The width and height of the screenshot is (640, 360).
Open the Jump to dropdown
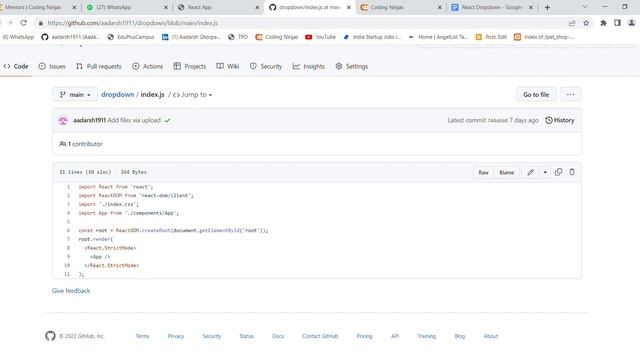click(x=192, y=95)
